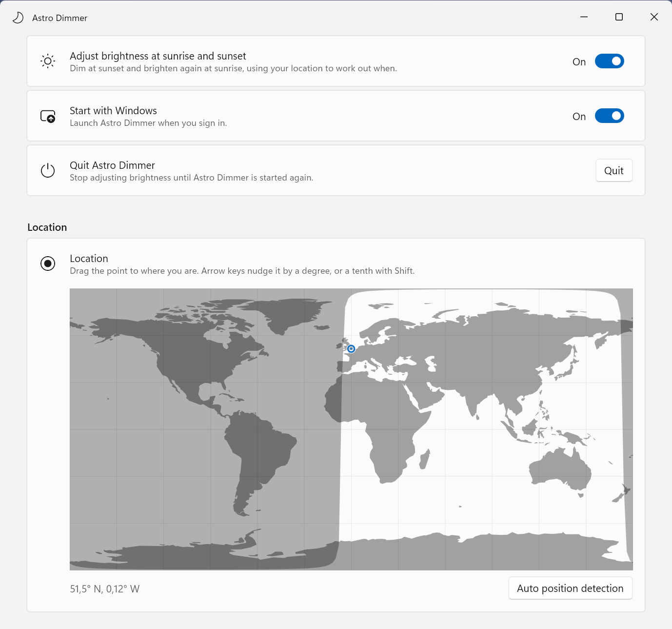Click the 'Dim at sunset and brighten again' description
Viewport: 672px width, 629px height.
[234, 68]
